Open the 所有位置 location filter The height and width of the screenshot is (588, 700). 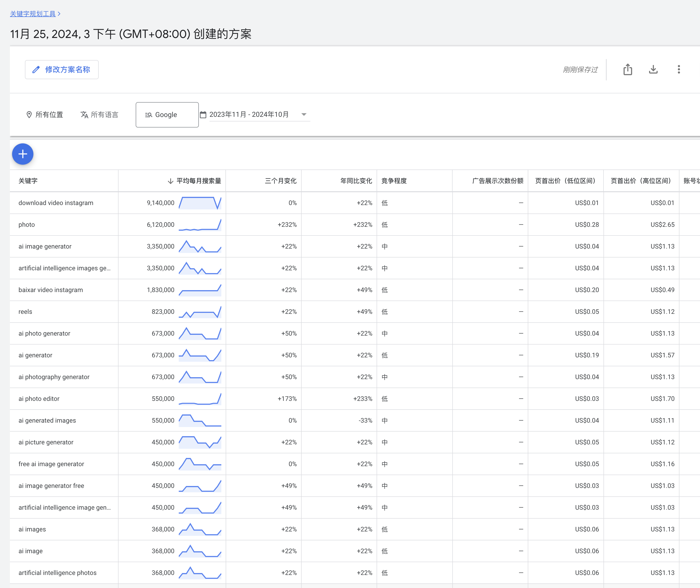(x=45, y=115)
